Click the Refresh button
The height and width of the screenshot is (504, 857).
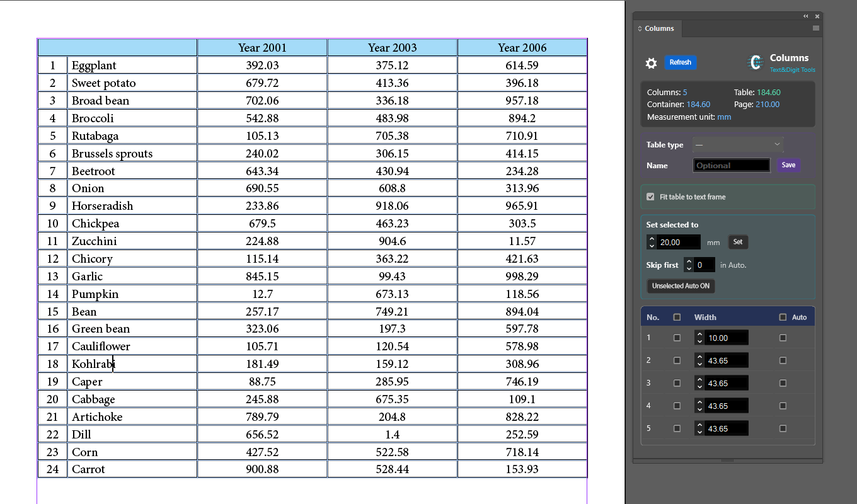point(681,62)
